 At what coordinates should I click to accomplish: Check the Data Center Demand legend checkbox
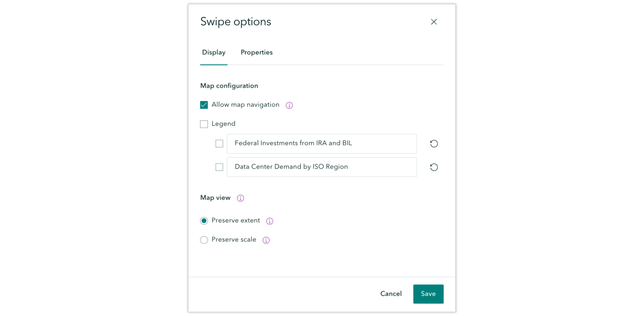[x=219, y=167]
